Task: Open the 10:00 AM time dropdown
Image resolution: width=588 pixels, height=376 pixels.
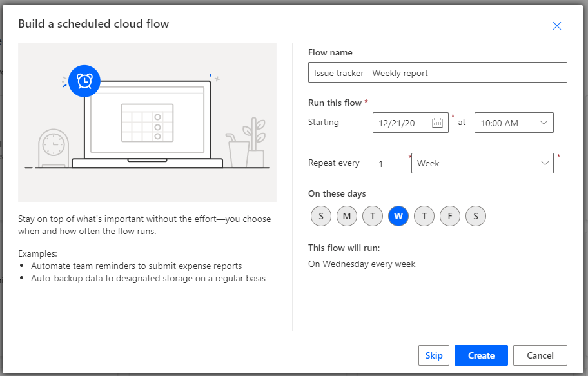Action: tap(514, 122)
